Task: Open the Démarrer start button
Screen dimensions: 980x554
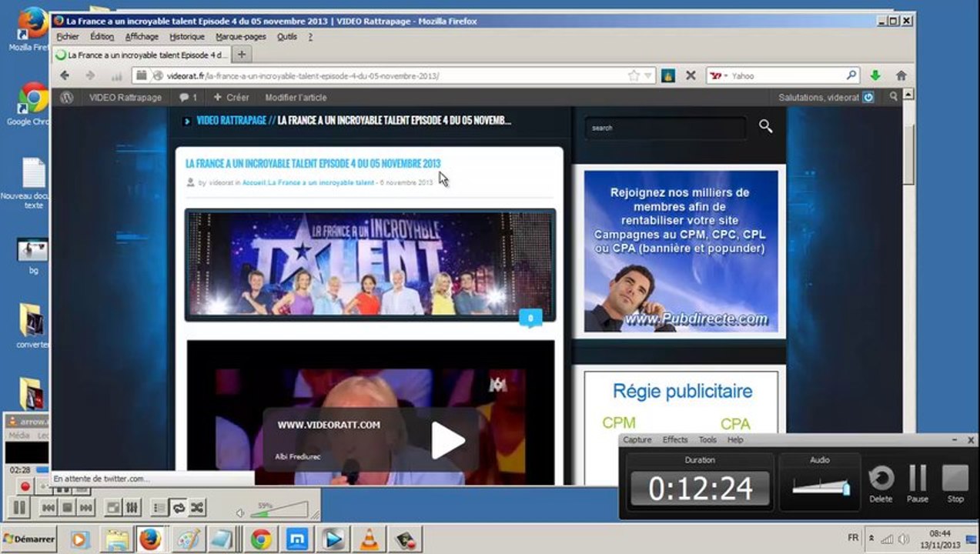Action: pyautogui.click(x=30, y=539)
